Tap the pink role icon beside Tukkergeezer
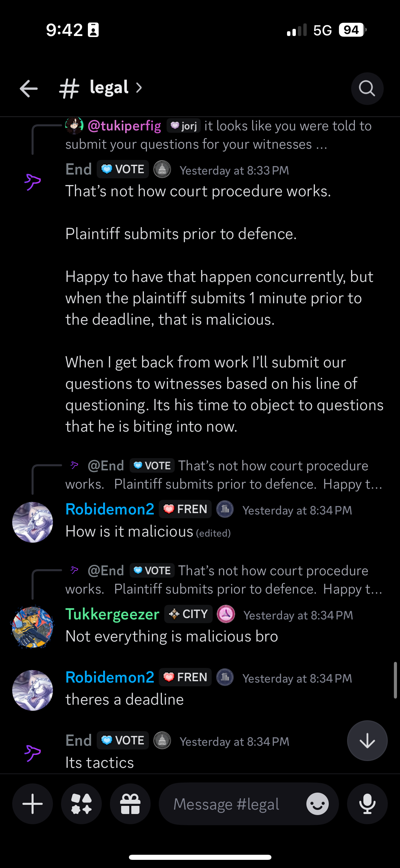Viewport: 400px width, 868px height. click(226, 614)
